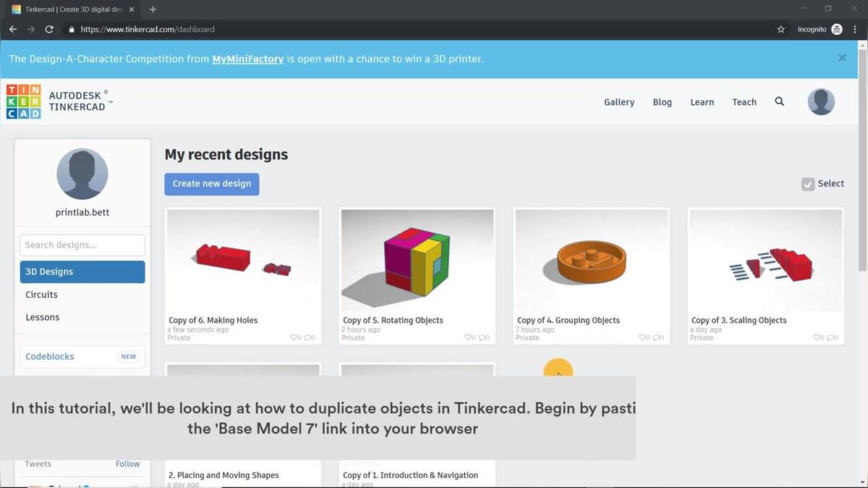Click the browser back arrow
The width and height of the screenshot is (868, 488).
point(13,30)
